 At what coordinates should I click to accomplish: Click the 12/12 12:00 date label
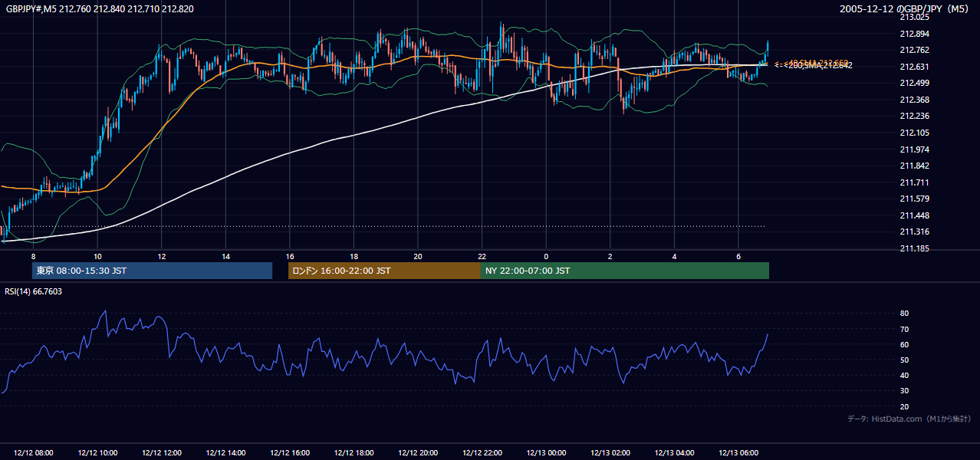(161, 453)
